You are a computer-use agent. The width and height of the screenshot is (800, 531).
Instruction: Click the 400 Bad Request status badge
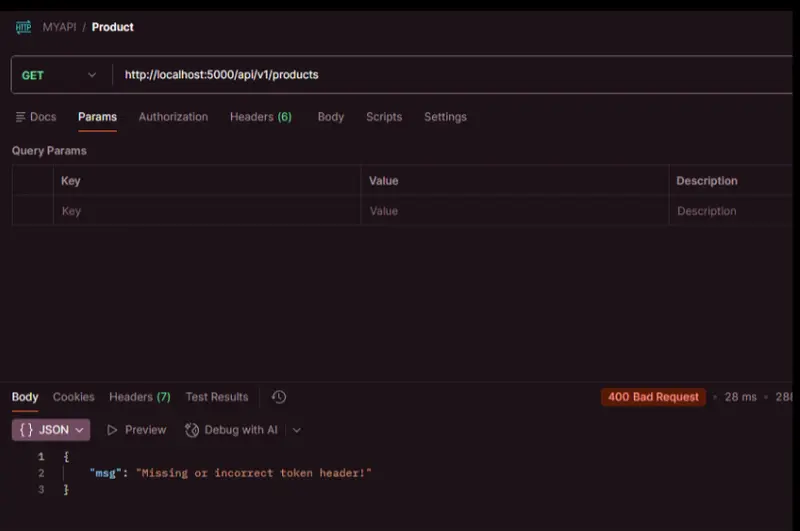point(653,397)
